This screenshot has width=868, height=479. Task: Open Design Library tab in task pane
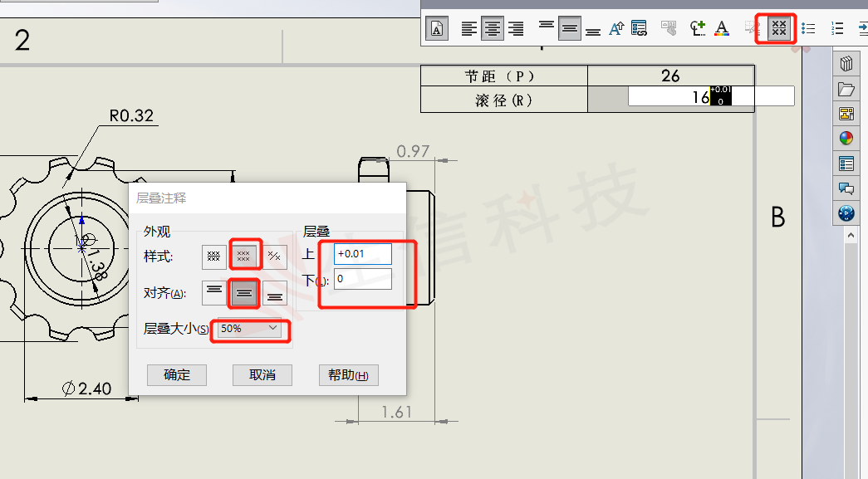(846, 64)
